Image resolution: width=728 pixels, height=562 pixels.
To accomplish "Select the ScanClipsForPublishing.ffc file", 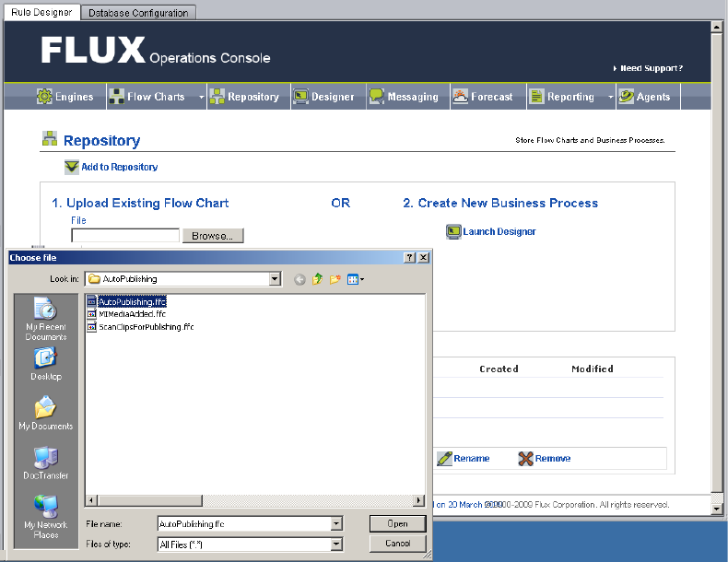I will (x=141, y=327).
